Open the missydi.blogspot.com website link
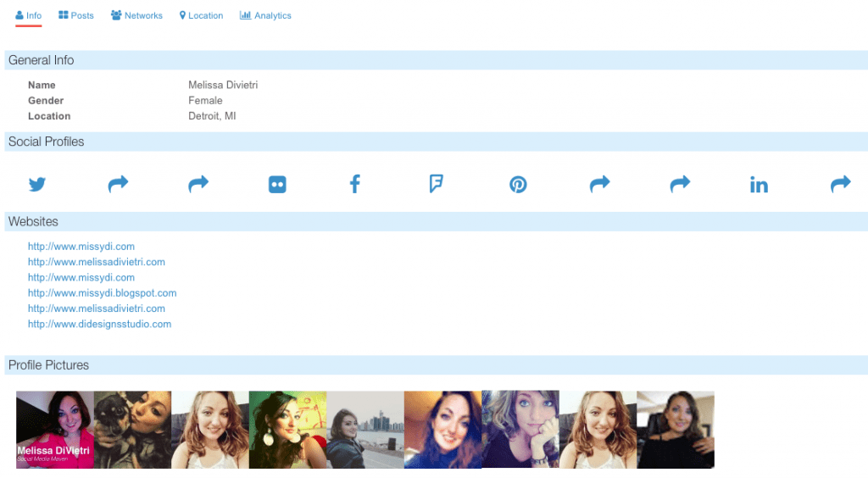Viewport: 868px width, 478px height. pos(102,293)
